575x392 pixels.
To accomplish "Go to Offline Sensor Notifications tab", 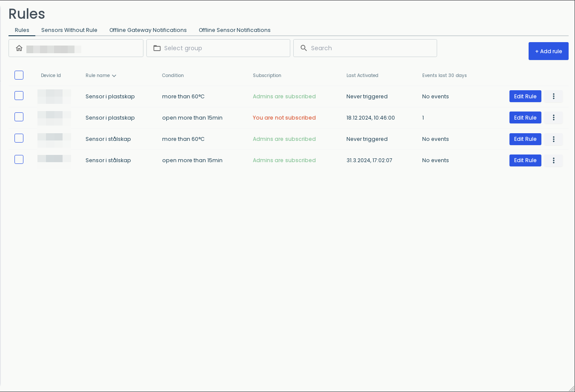I will pyautogui.click(x=235, y=30).
